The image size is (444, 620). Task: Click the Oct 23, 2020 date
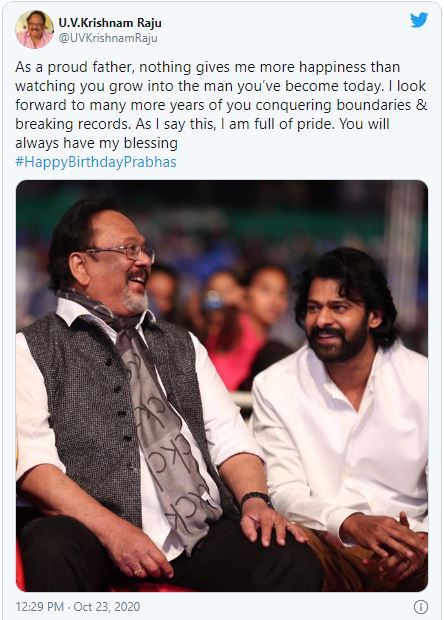(107, 606)
